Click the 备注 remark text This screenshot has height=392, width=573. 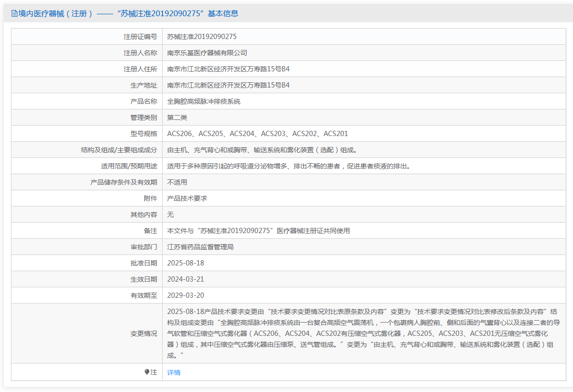(258, 231)
